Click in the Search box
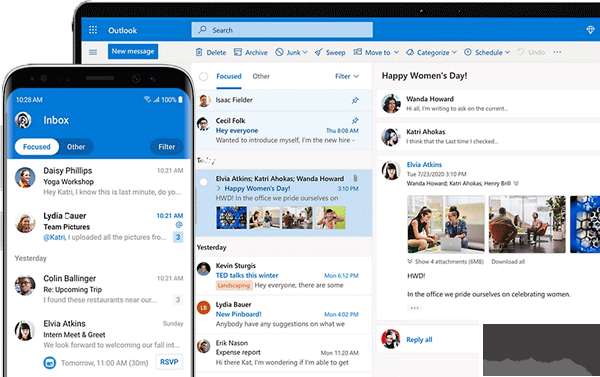Viewport: 600px width, 377px height. click(x=282, y=30)
